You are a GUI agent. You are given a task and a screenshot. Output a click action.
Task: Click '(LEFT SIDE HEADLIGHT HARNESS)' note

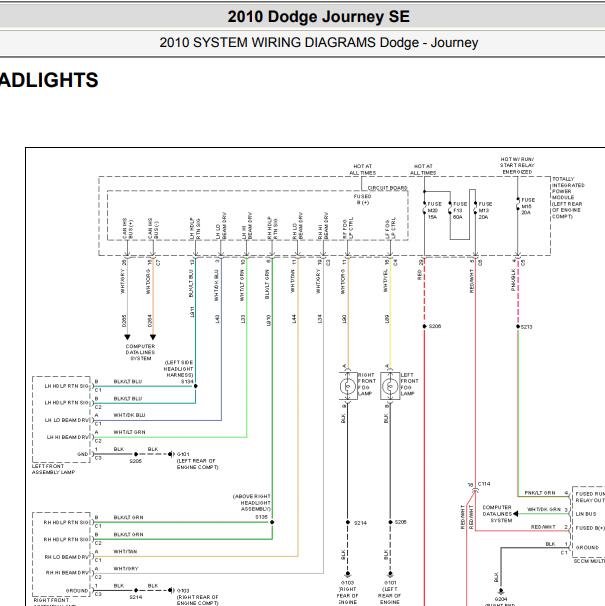coord(179,369)
